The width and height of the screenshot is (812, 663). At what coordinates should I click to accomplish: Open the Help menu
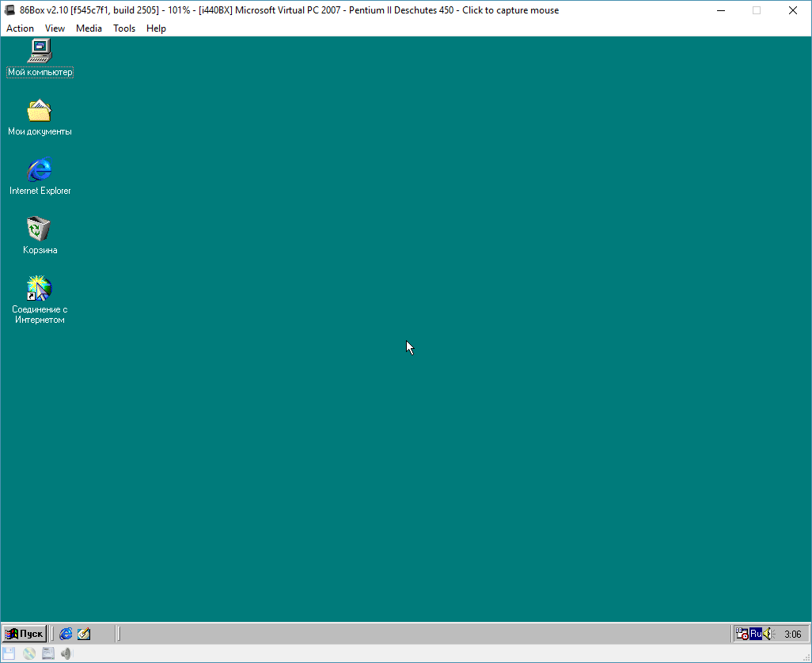point(156,28)
